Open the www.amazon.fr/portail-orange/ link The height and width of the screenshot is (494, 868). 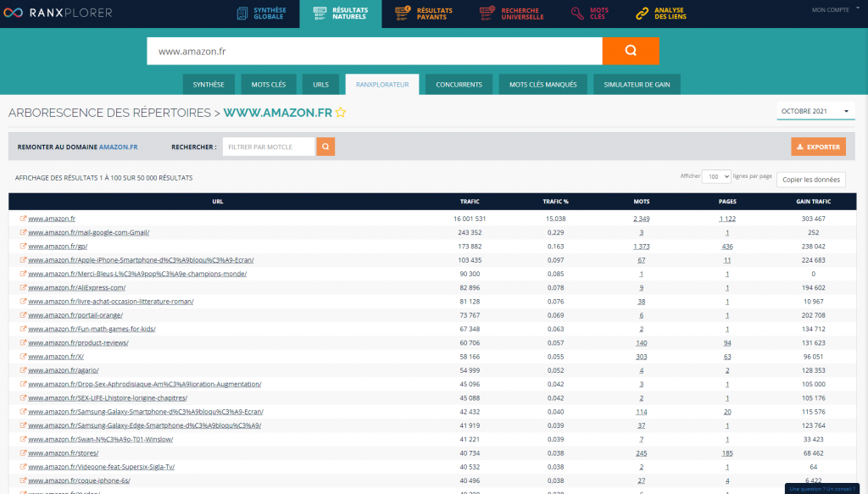(75, 315)
